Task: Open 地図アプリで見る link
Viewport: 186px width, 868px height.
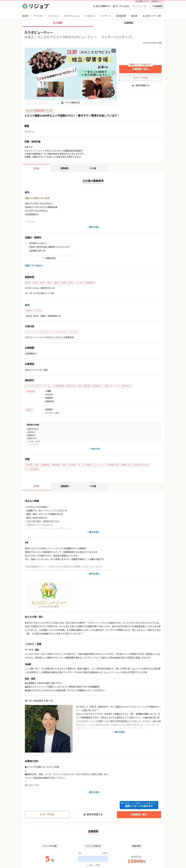Action: pyautogui.click(x=34, y=265)
